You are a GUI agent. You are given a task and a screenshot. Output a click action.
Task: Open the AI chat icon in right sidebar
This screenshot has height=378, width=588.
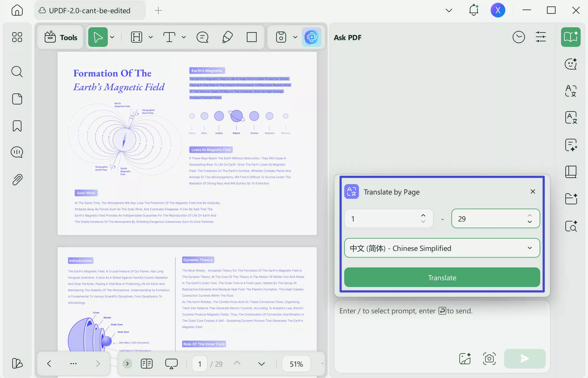click(571, 64)
